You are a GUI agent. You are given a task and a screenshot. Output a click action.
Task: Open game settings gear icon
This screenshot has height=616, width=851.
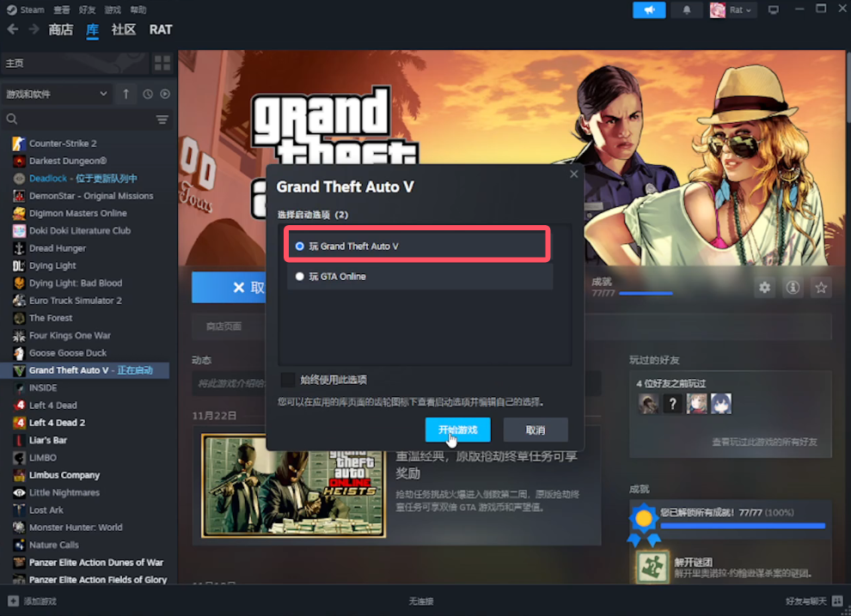pyautogui.click(x=765, y=288)
